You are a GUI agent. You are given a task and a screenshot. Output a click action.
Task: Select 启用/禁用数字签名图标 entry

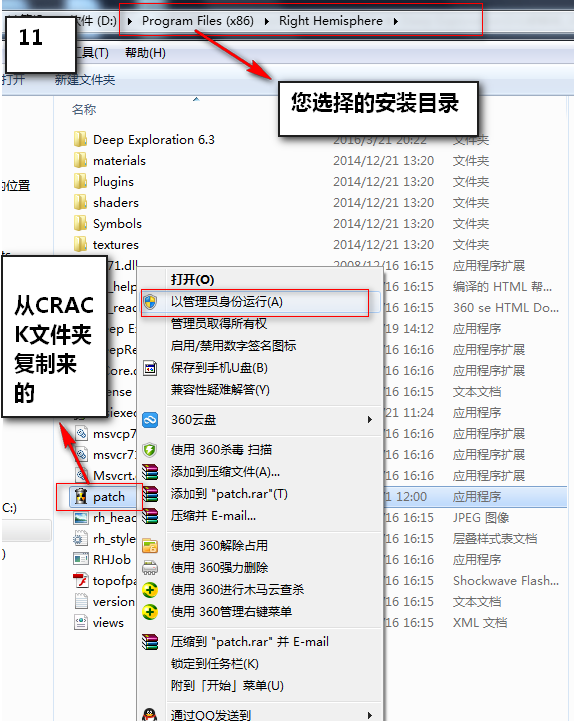[234, 346]
